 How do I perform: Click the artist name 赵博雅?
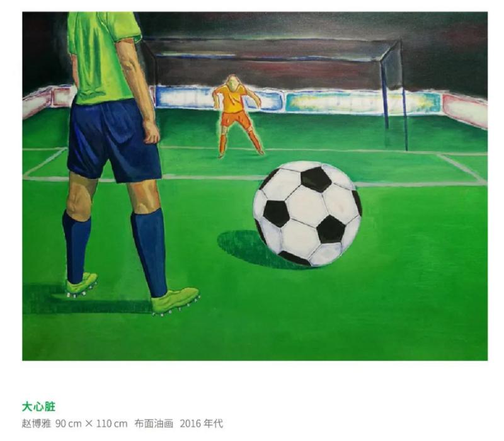tap(37, 423)
